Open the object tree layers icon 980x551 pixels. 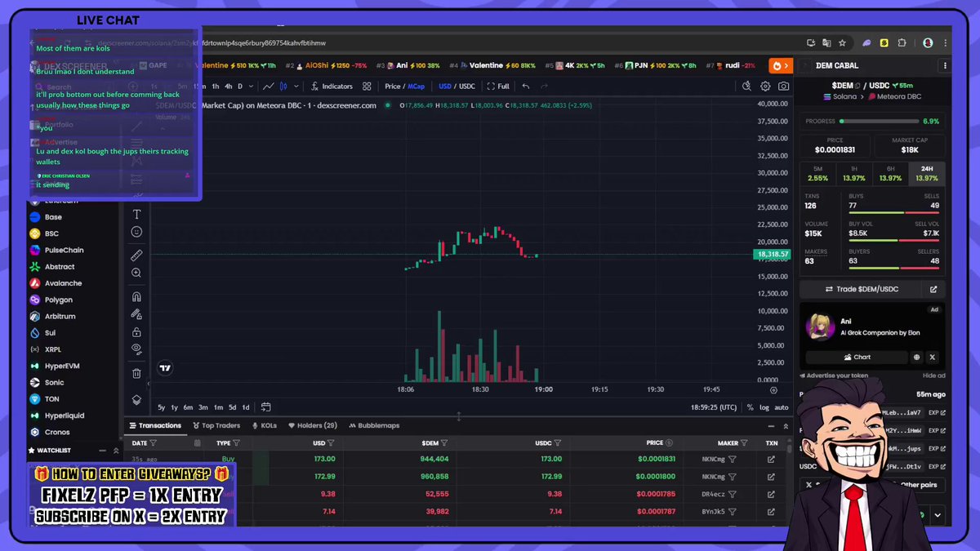click(x=136, y=400)
